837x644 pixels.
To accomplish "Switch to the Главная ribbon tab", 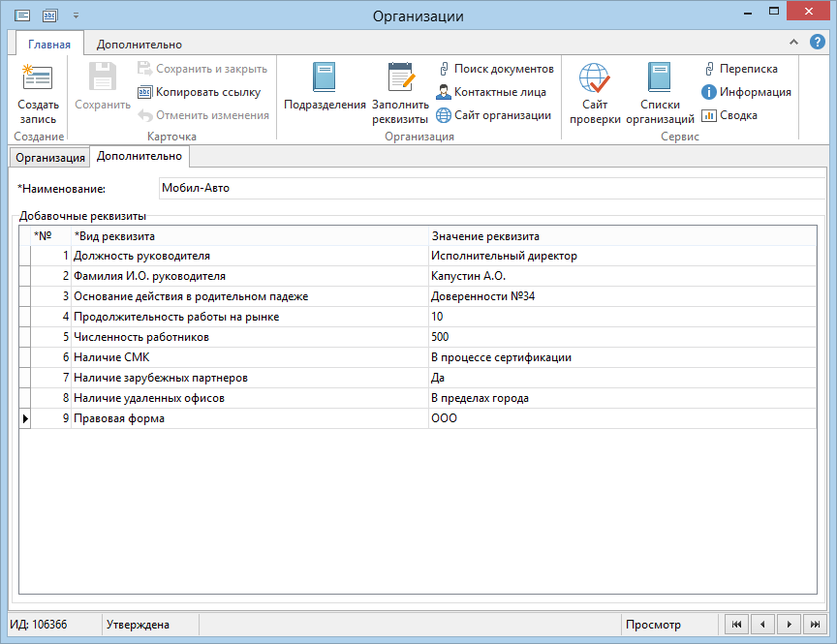I will pyautogui.click(x=49, y=45).
